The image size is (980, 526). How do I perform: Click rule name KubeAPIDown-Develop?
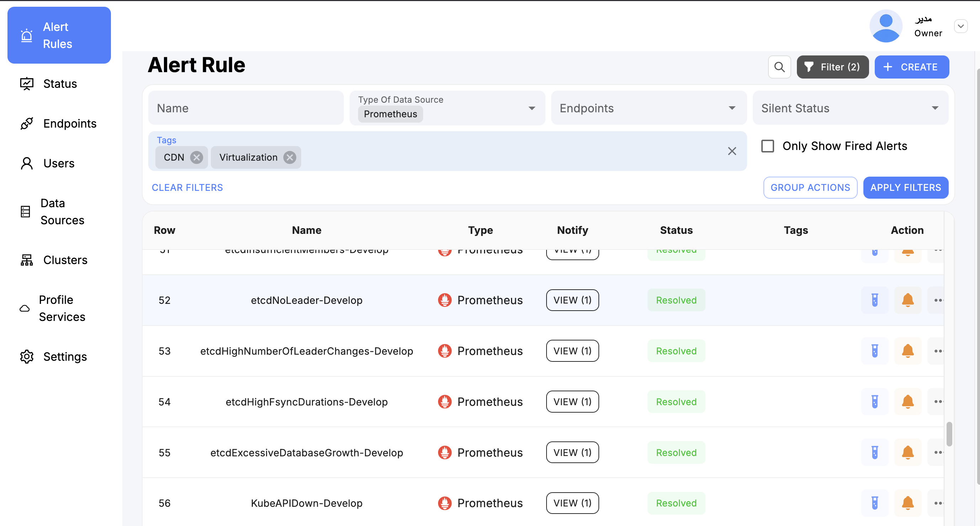pos(307,503)
